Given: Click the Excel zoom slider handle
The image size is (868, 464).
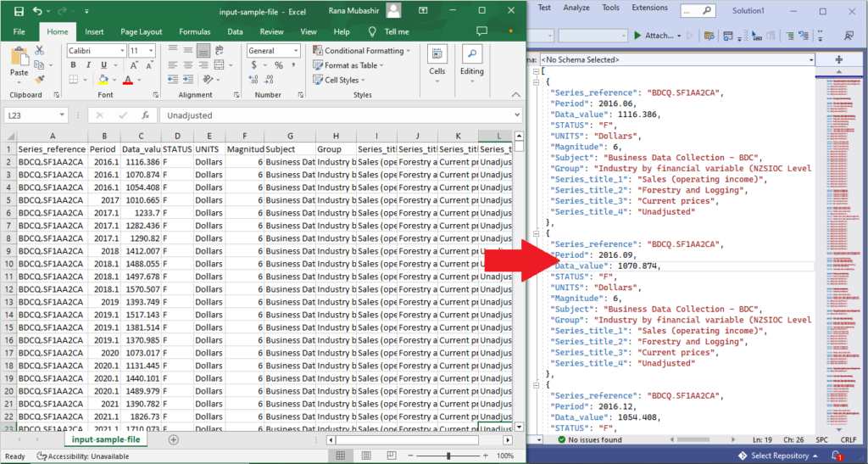Looking at the screenshot, I should (448, 456).
